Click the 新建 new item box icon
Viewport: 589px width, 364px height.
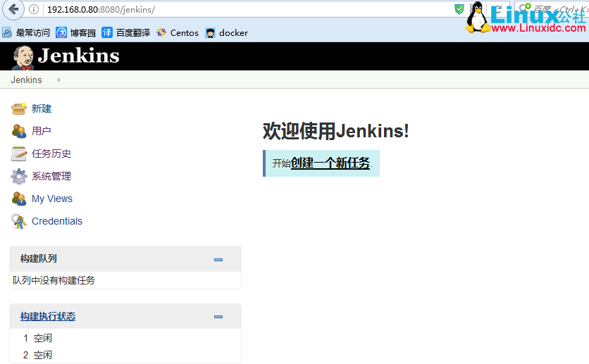point(18,109)
